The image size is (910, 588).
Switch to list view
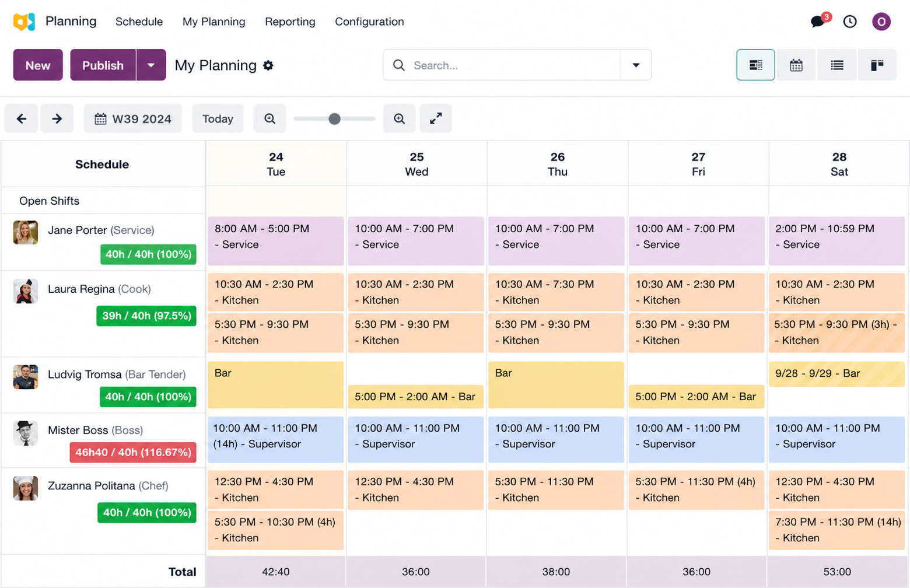tap(837, 65)
